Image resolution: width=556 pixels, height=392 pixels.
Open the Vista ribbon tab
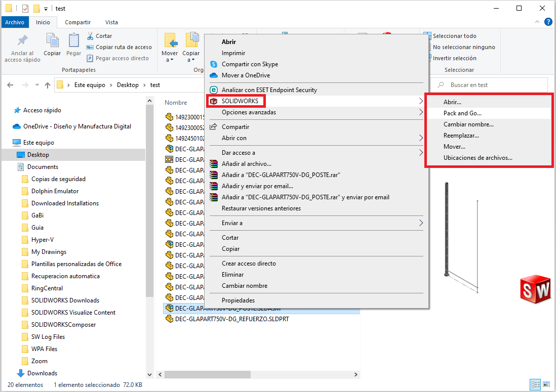click(x=111, y=22)
